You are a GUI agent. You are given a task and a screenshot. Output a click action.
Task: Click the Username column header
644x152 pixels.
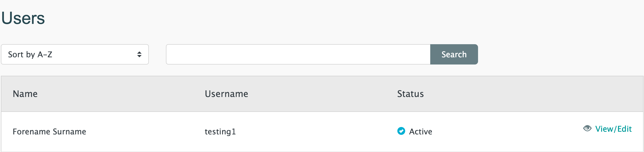pyautogui.click(x=226, y=94)
